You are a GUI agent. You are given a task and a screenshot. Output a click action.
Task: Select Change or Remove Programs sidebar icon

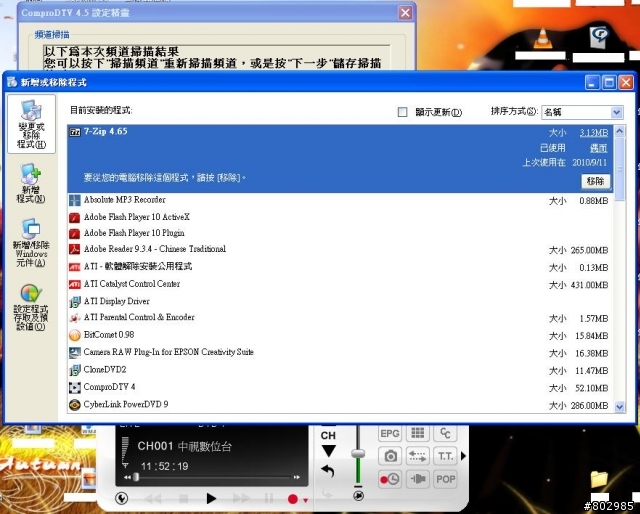(31, 124)
